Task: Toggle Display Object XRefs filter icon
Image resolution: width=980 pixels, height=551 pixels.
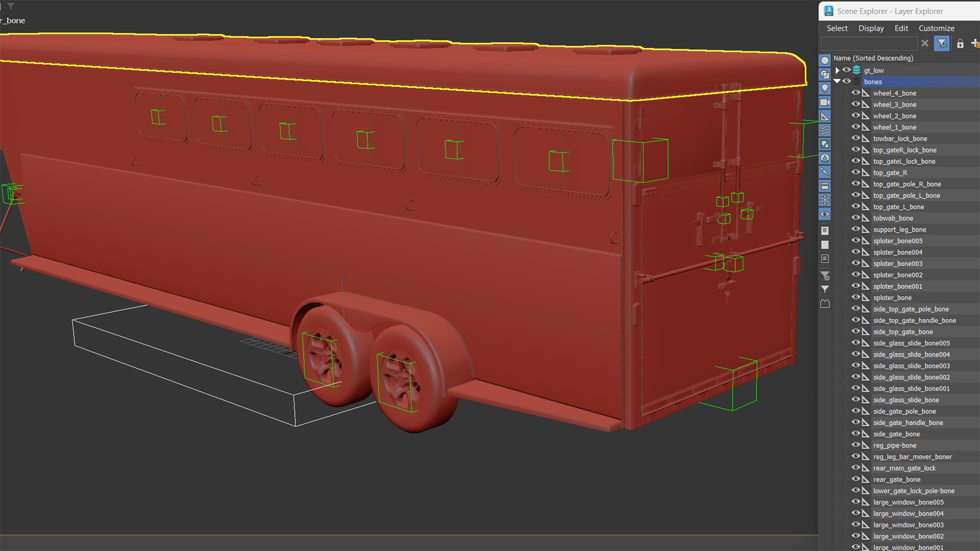Action: [x=825, y=158]
